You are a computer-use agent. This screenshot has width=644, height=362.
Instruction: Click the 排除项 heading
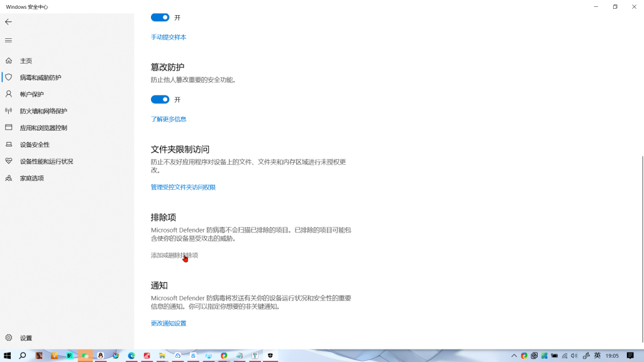[164, 217]
